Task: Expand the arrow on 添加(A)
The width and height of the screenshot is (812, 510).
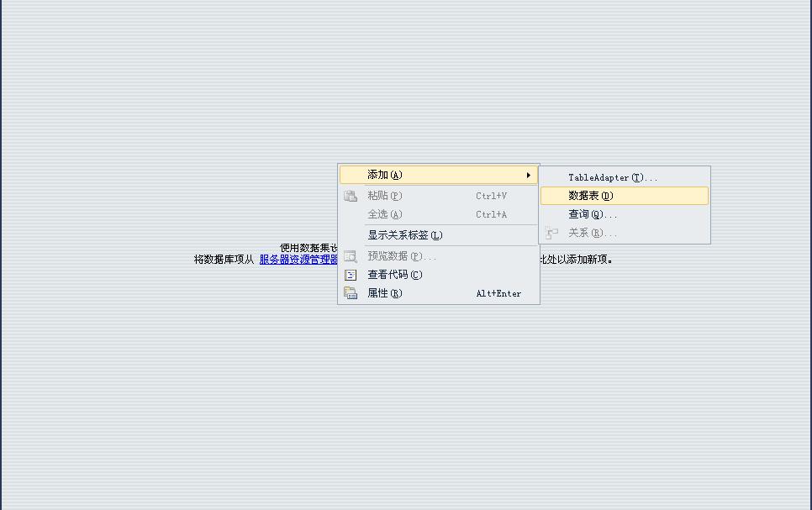Action: [528, 175]
